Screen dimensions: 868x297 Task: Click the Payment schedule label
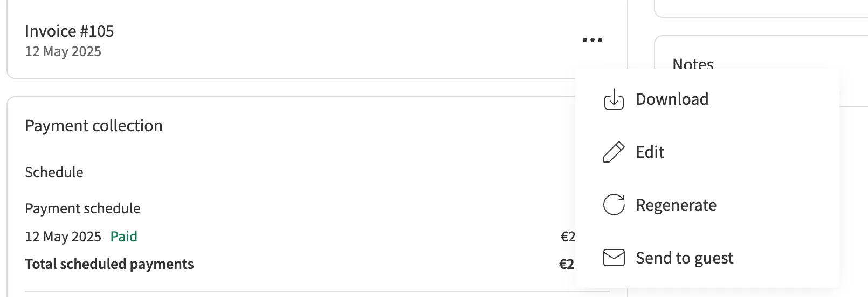point(82,208)
